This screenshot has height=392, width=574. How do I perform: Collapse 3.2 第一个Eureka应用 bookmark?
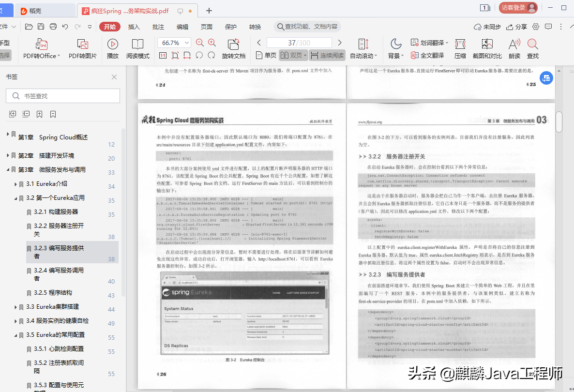[x=15, y=198]
